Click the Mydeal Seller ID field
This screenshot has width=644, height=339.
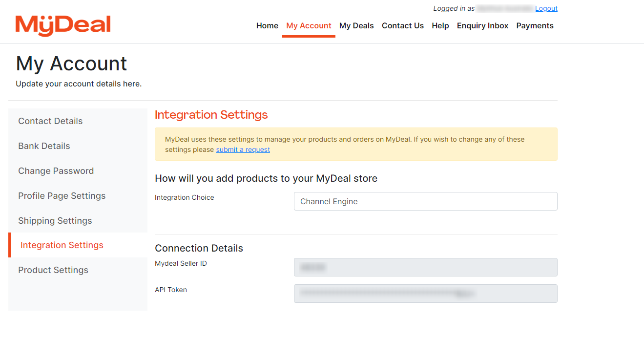(426, 267)
